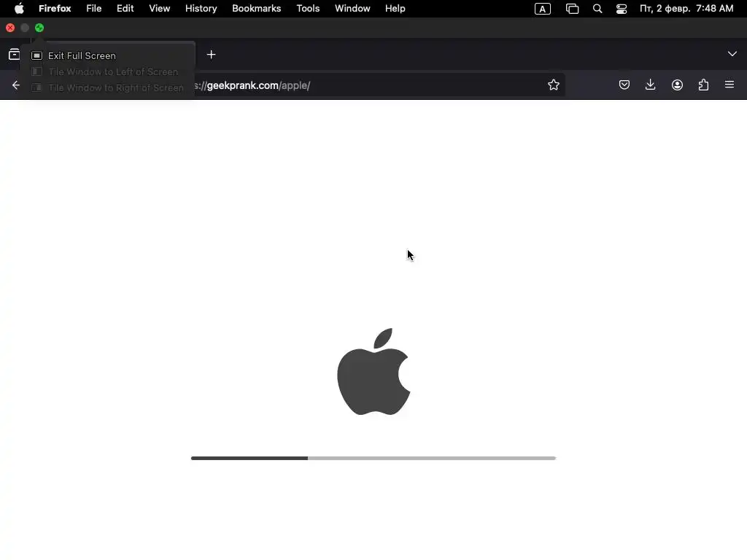The height and width of the screenshot is (560, 747).
Task: Open the Firefox hamburger application menu
Action: click(729, 85)
